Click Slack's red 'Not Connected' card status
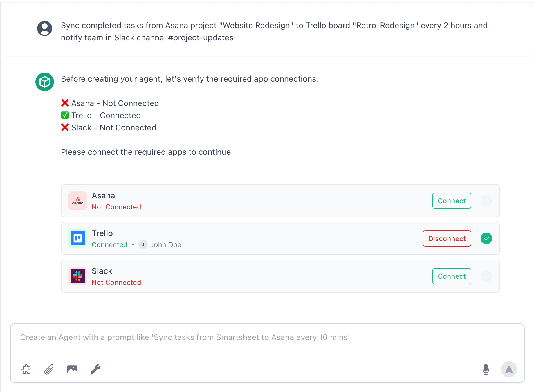Image resolution: width=534 pixels, height=392 pixels. point(116,283)
